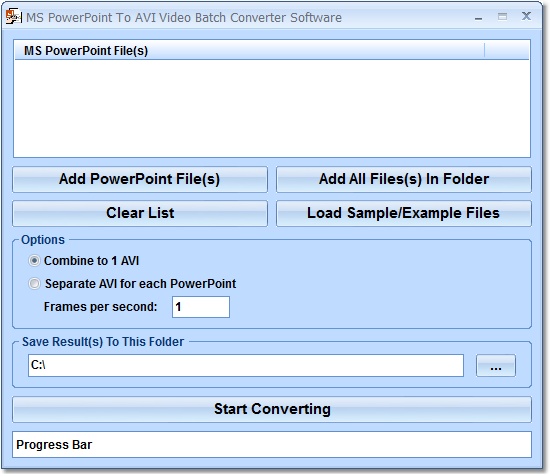550x476 pixels.
Task: Select Combine to 1 AVI option
Action: click(x=34, y=261)
